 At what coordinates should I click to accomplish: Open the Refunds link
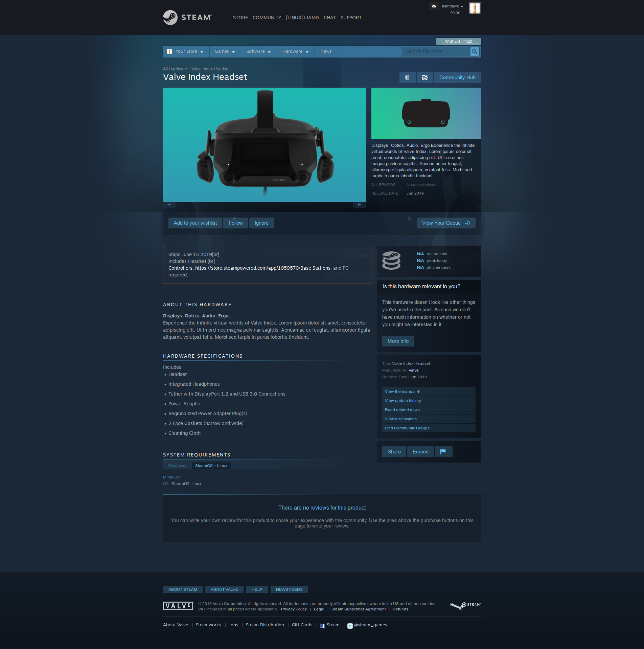pyautogui.click(x=400, y=609)
